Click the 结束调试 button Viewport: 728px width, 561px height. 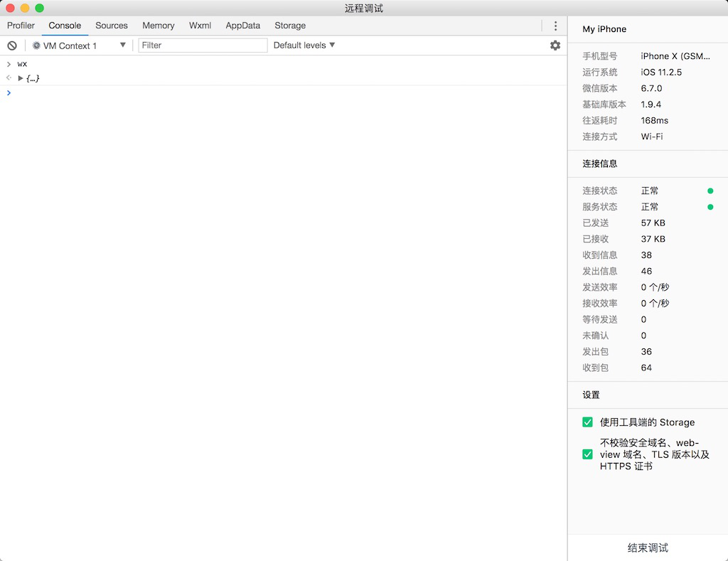(x=648, y=547)
